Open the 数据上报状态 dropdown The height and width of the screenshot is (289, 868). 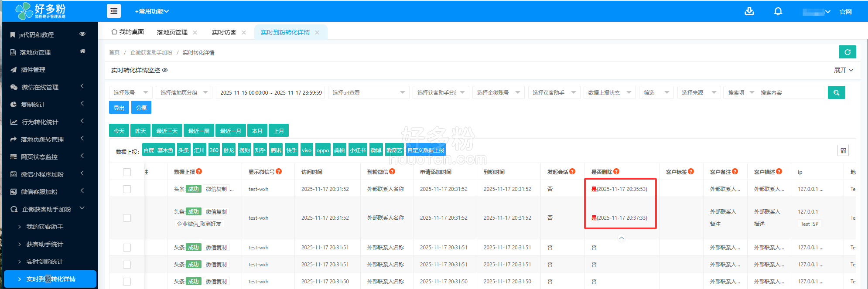[x=609, y=92]
